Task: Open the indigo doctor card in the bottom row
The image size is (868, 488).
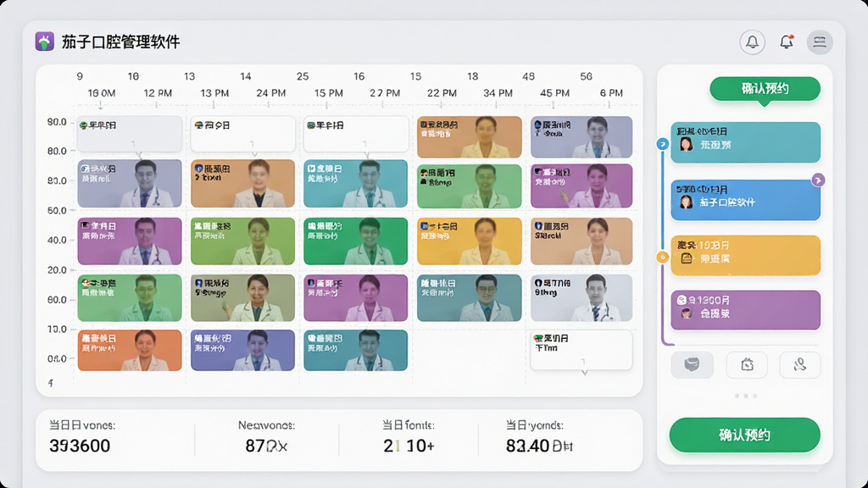Action: pyautogui.click(x=243, y=350)
